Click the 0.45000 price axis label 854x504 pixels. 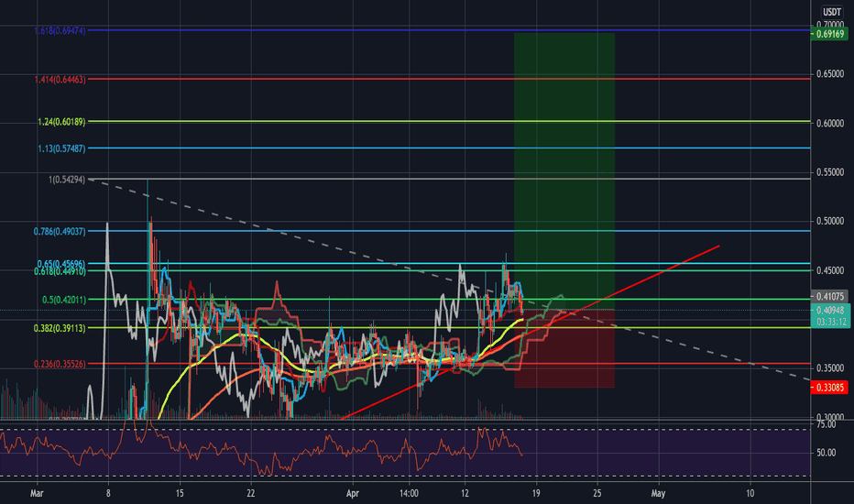[830, 270]
